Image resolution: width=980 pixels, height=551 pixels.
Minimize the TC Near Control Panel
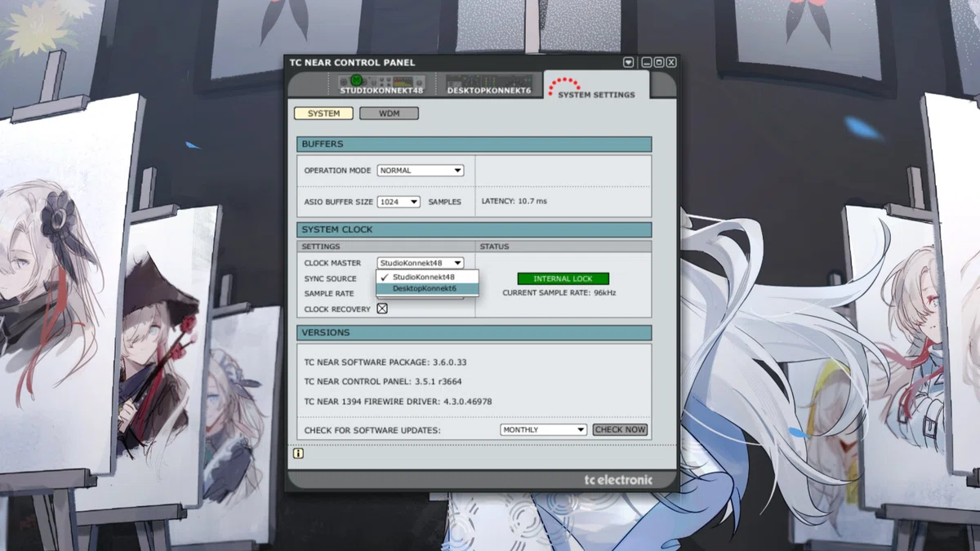click(647, 62)
